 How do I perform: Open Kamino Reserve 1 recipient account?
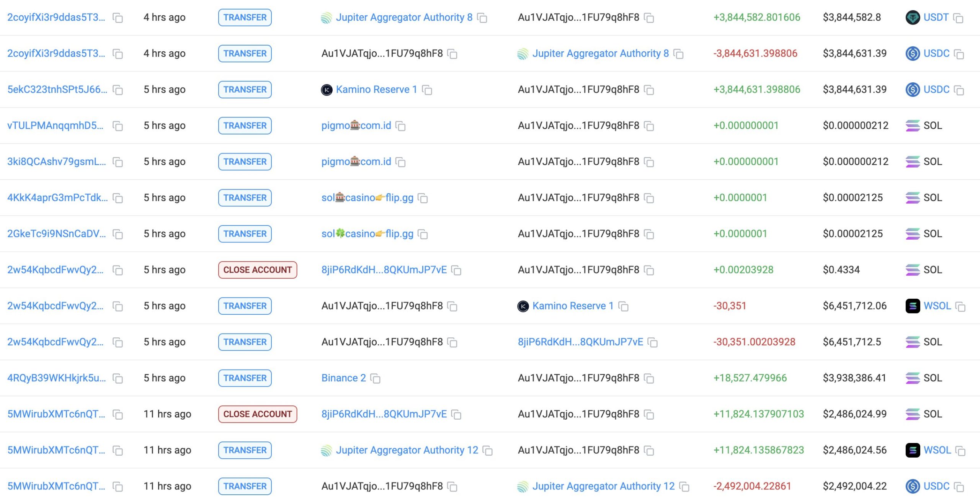tap(573, 306)
